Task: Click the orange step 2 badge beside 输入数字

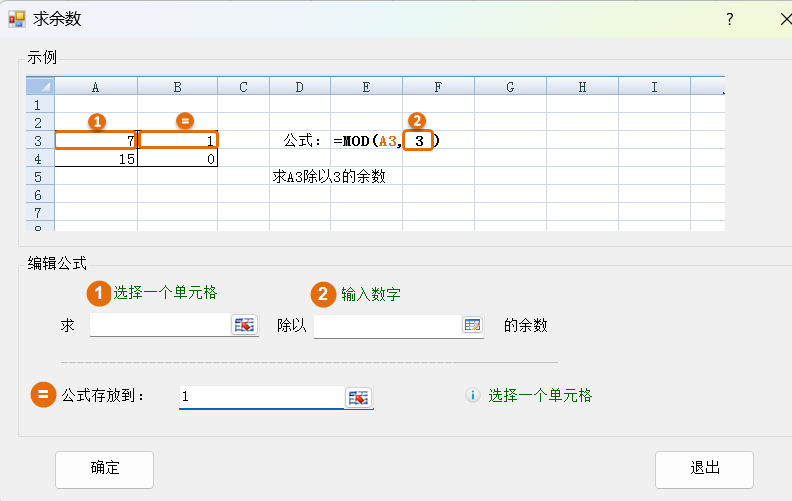Action: pos(323,293)
